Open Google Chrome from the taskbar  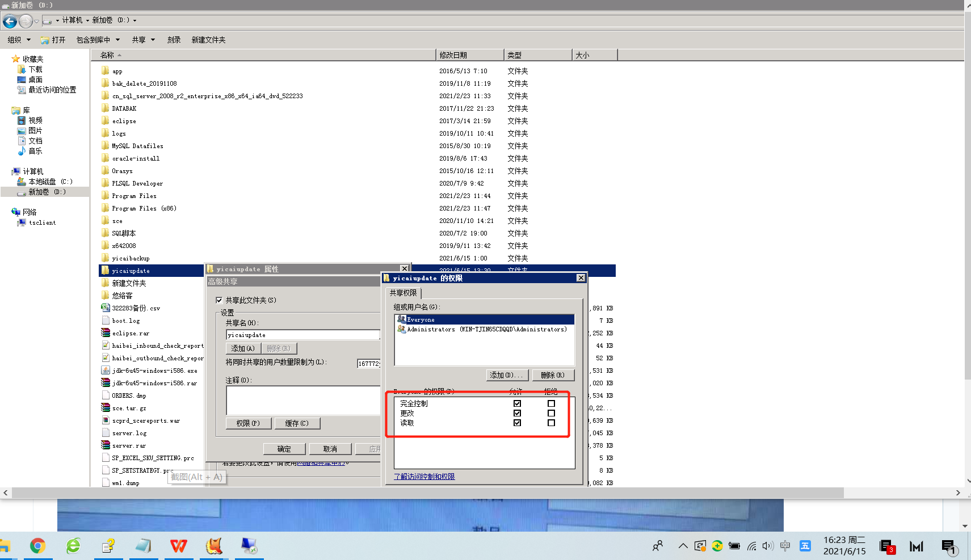[x=37, y=546]
